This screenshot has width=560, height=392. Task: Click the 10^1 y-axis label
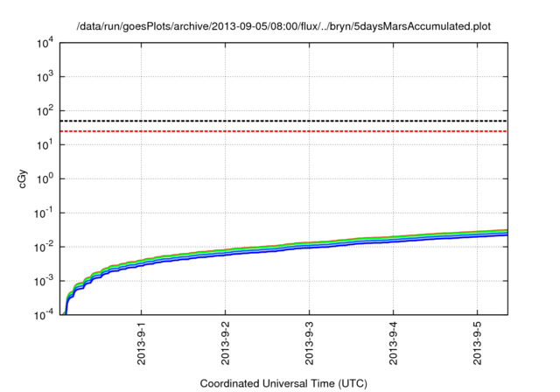coord(45,144)
